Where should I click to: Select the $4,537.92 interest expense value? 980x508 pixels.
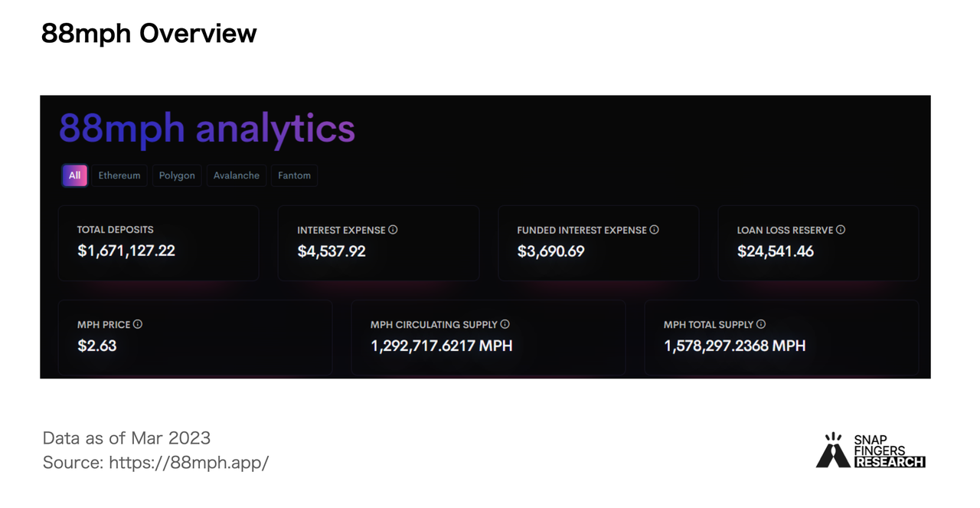pos(332,251)
